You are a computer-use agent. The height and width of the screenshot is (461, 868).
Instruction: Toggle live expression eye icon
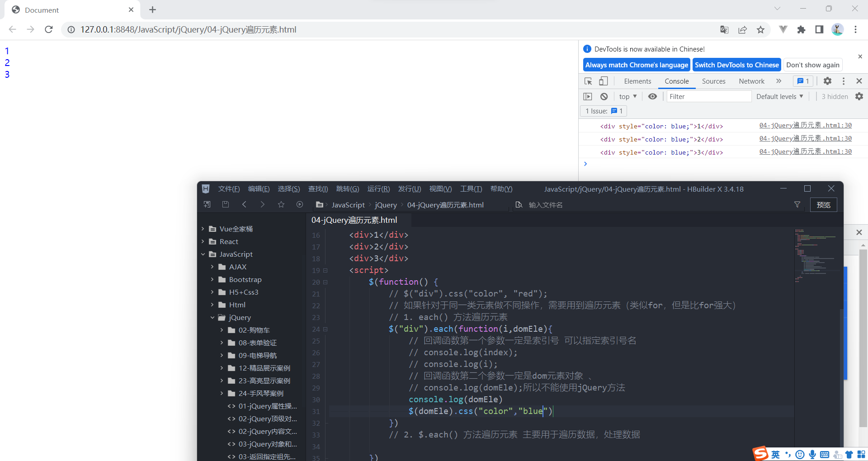pyautogui.click(x=652, y=96)
